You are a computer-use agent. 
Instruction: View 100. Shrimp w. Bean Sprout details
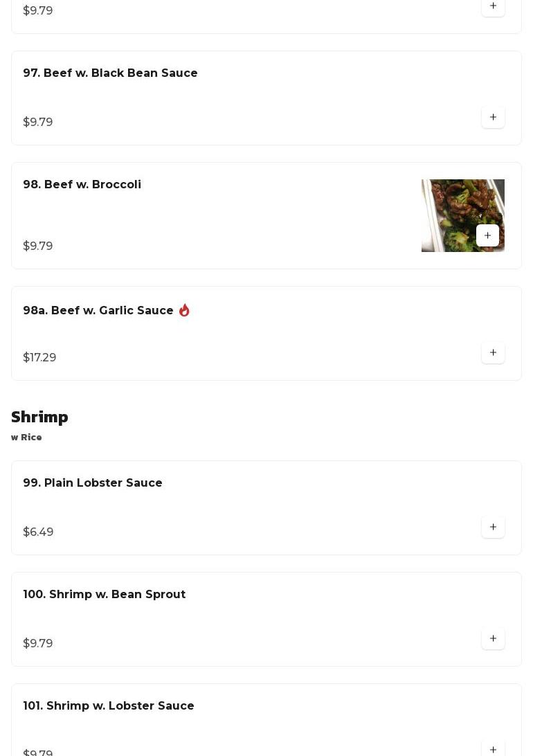point(104,595)
